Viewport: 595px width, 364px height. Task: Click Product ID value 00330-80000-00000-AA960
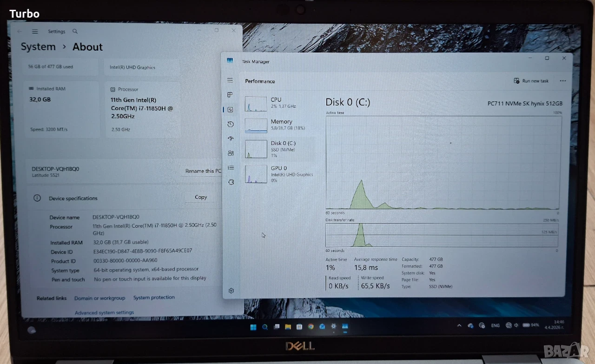coord(125,261)
